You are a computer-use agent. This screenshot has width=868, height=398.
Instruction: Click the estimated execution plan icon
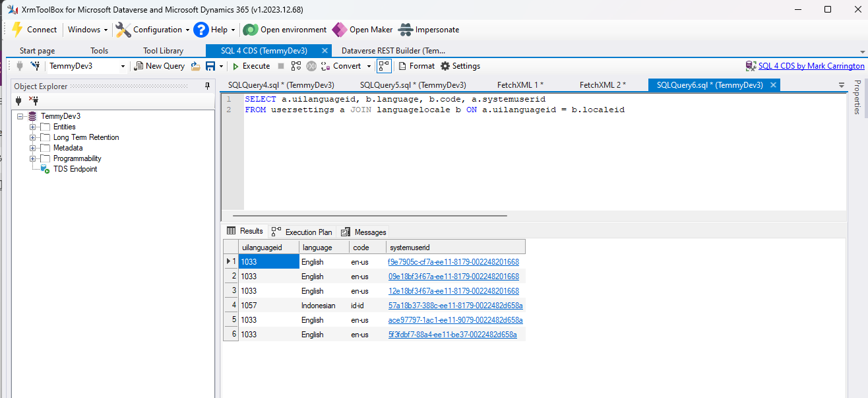(296, 66)
